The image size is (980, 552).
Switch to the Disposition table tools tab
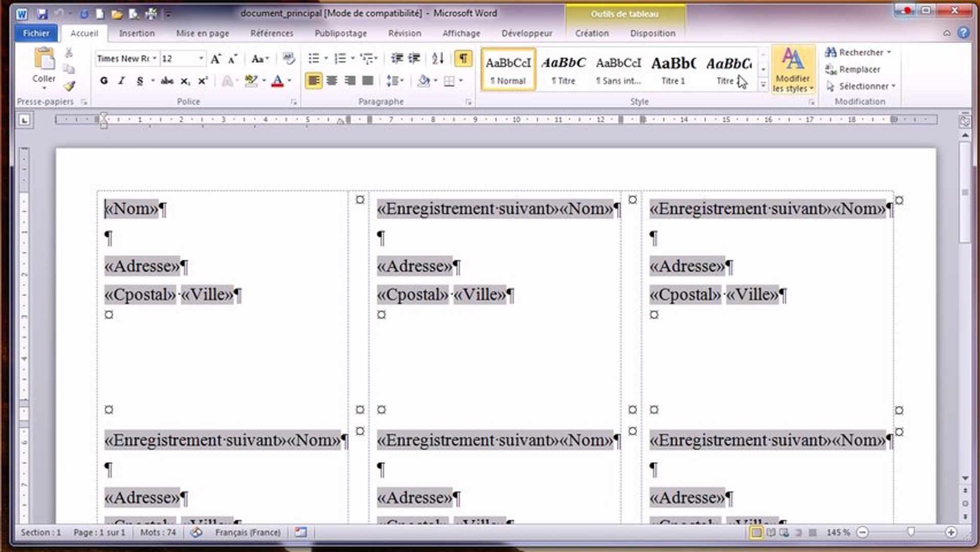[653, 33]
